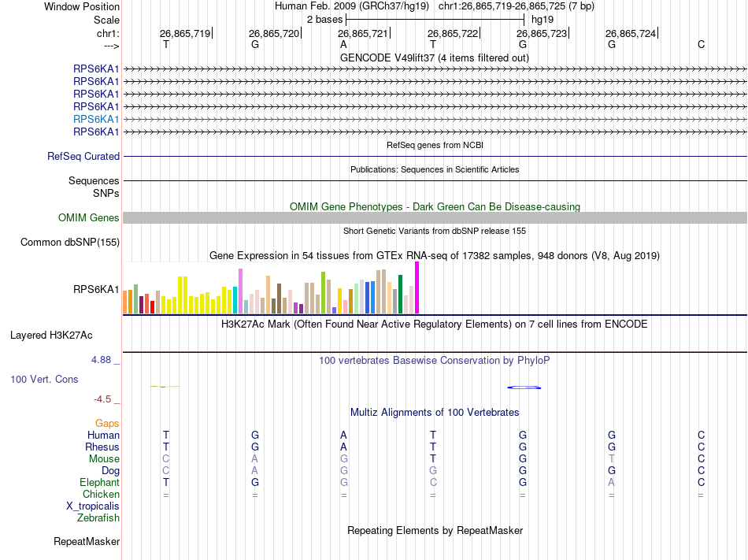Open the OMIM Genes track label
This screenshot has width=748, height=560.
click(89, 218)
